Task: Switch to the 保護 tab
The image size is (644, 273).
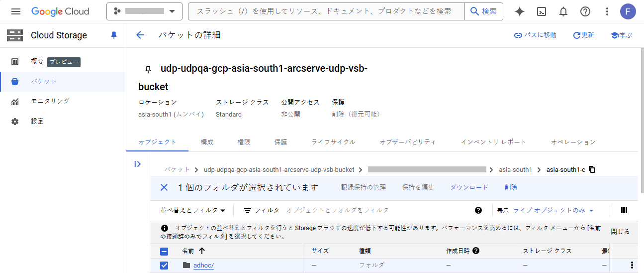Action: tap(280, 142)
